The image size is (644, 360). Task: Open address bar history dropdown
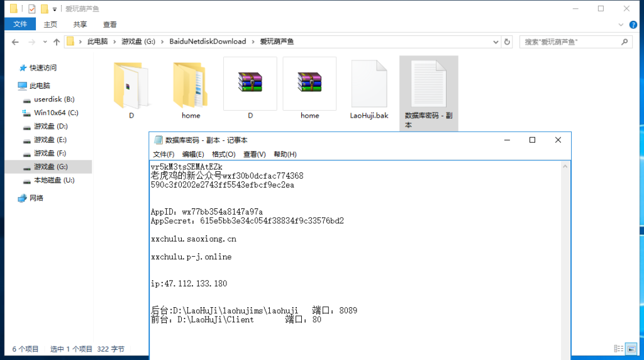coord(496,42)
